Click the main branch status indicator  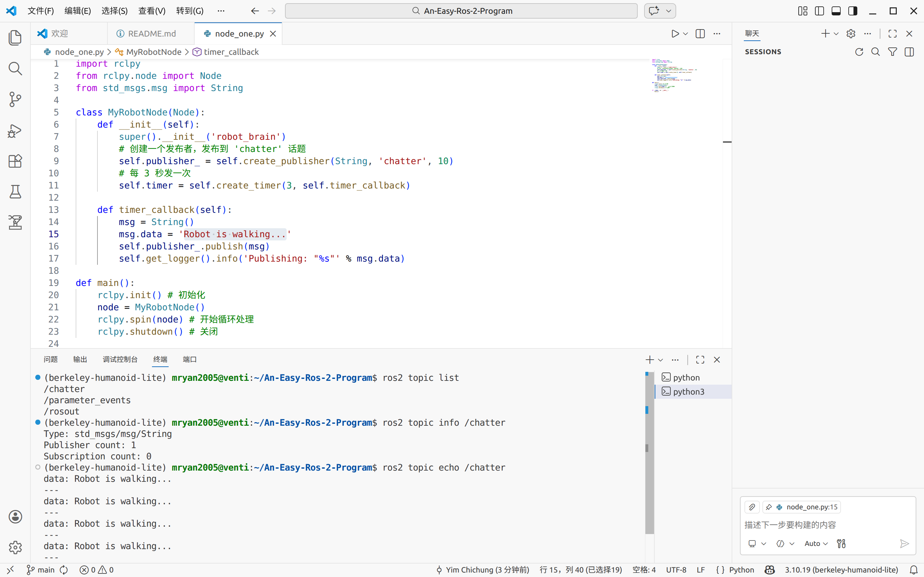(x=41, y=570)
